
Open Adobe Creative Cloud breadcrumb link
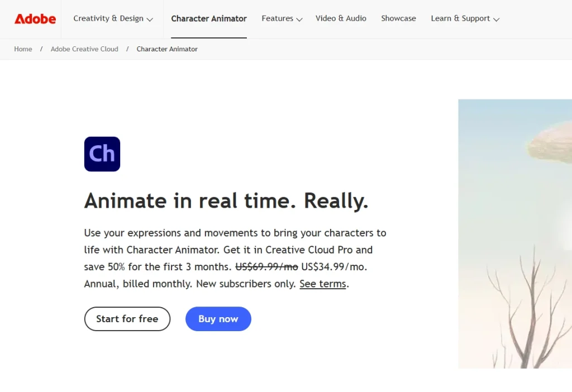84,49
